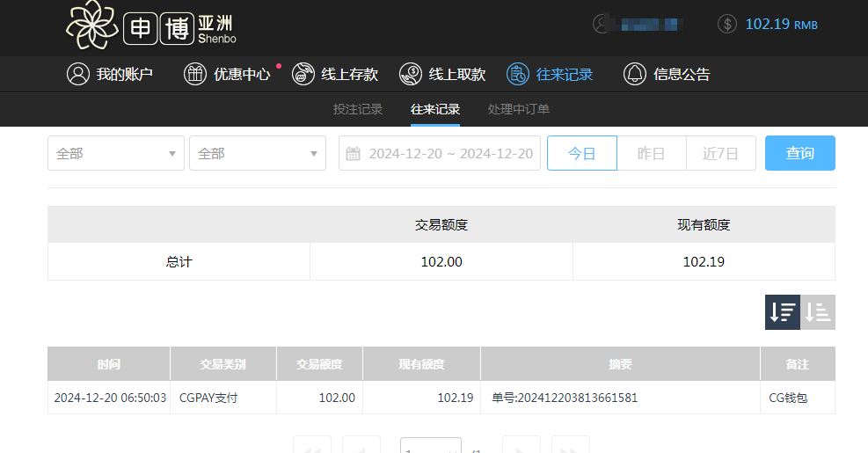Switch to 投注记录 tab
Screen dimensions: 868x453
358,109
